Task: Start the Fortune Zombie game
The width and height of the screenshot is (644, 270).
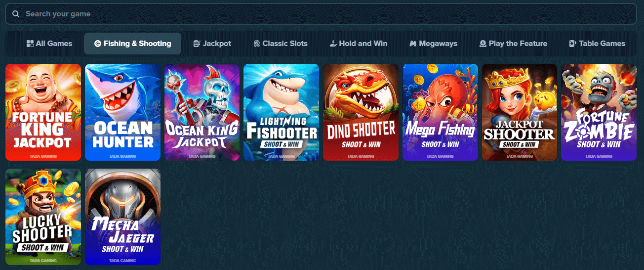Action: pyautogui.click(x=599, y=112)
